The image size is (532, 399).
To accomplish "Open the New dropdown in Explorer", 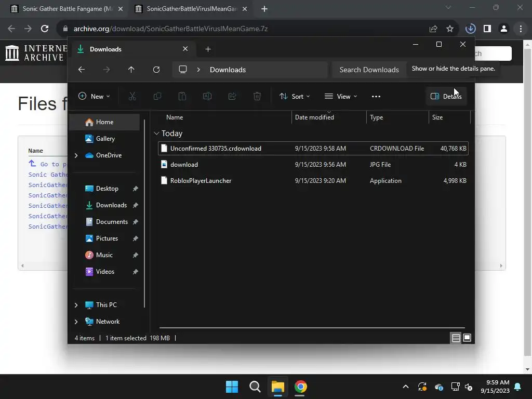I will click(94, 96).
